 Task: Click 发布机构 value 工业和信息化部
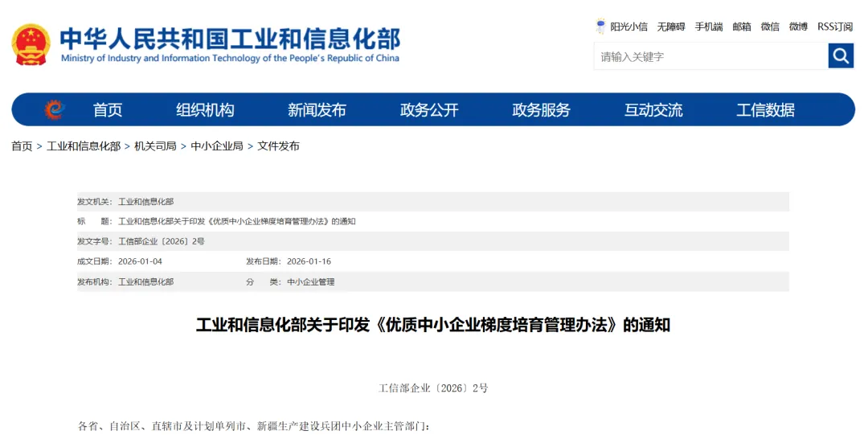[146, 282]
